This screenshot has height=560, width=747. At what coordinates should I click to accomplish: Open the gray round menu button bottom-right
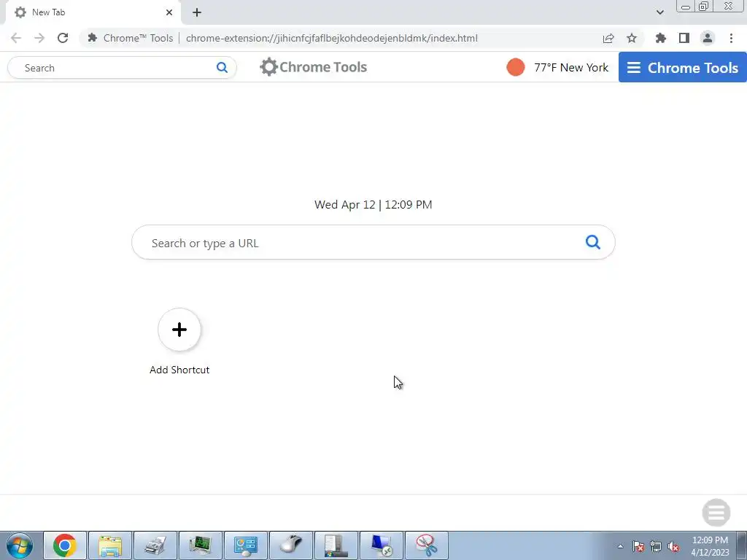point(716,513)
